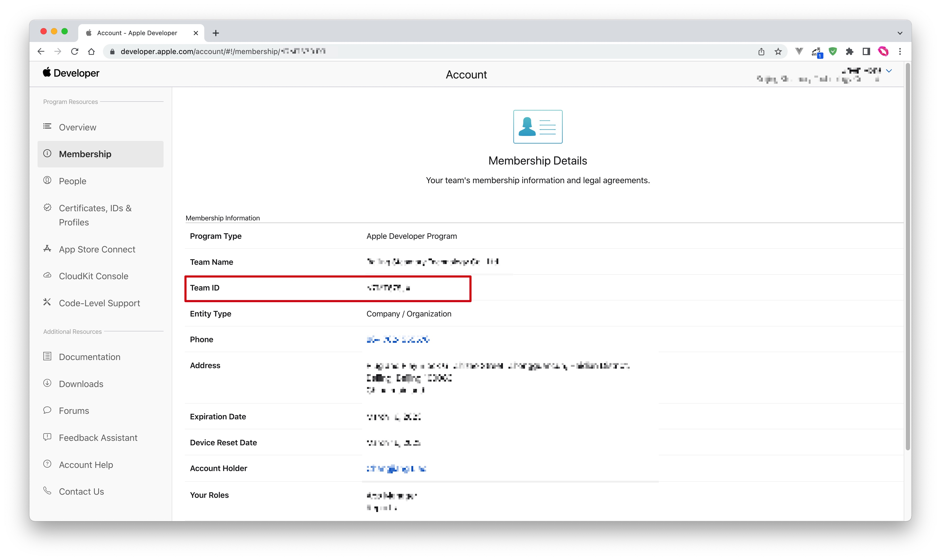Select the People icon in the sidebar
The image size is (941, 560).
point(47,181)
